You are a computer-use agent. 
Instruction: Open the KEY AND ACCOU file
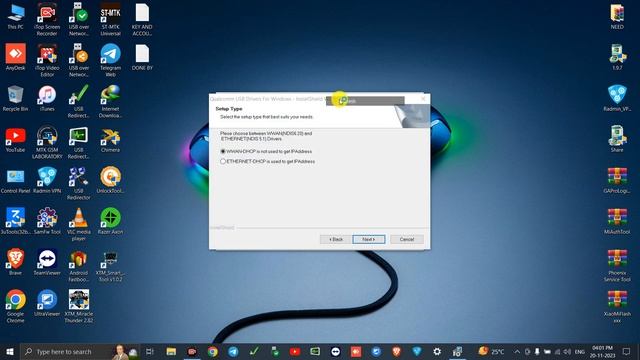142,19
